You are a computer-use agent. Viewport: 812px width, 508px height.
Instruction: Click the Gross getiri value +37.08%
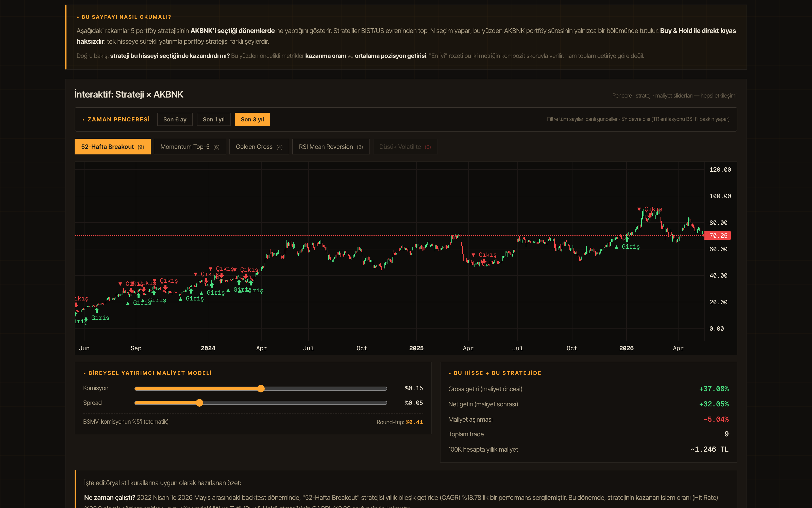[x=714, y=389]
